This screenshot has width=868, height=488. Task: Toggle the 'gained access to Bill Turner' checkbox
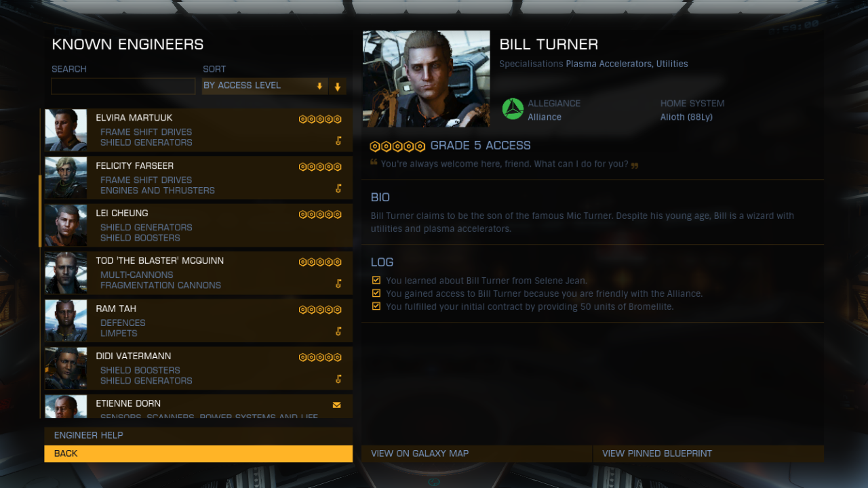(376, 293)
